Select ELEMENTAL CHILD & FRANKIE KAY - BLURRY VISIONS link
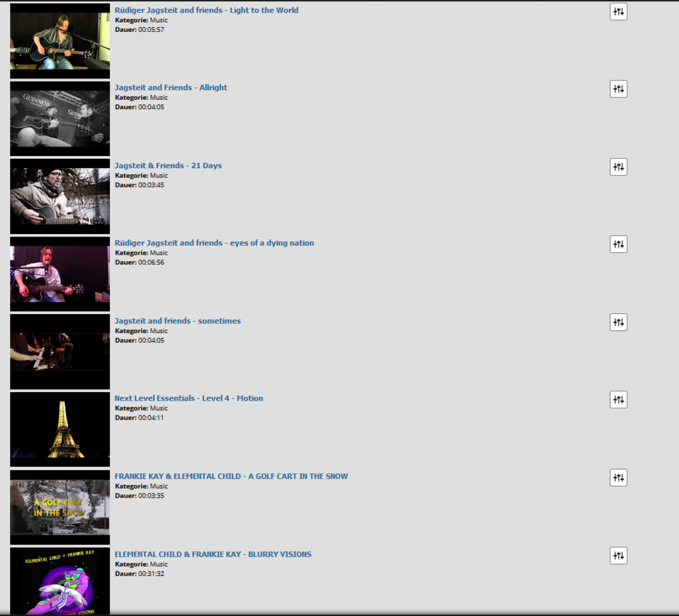The image size is (679, 616). coord(213,554)
